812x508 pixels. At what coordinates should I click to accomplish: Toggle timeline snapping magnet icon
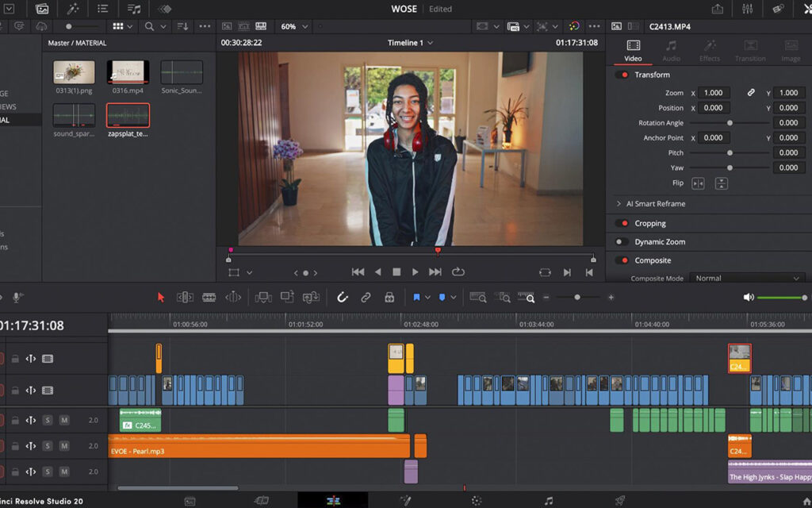click(x=343, y=297)
